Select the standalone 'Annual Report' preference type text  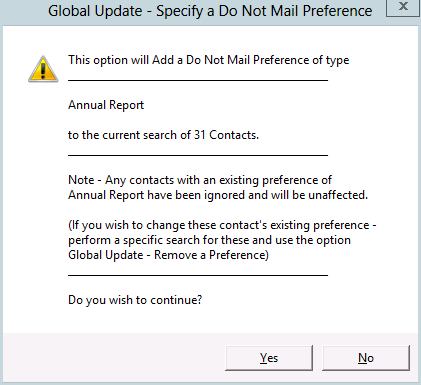[106, 105]
